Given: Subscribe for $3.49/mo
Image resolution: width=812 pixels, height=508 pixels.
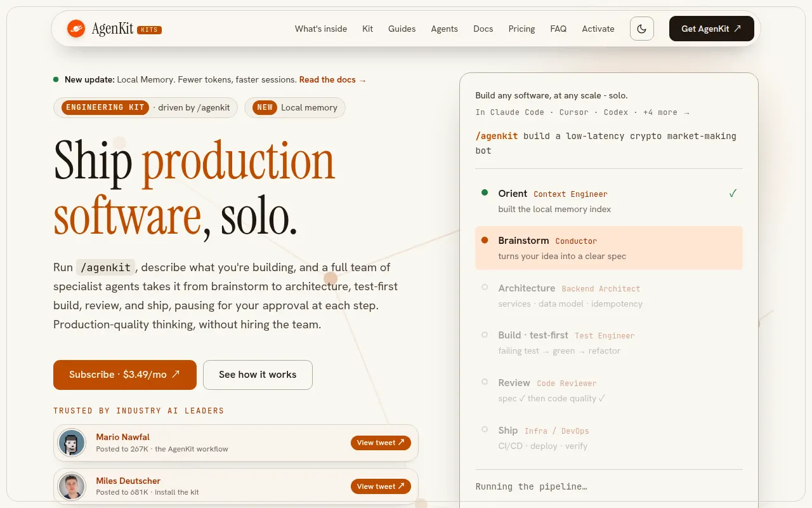Looking at the screenshot, I should pos(125,375).
